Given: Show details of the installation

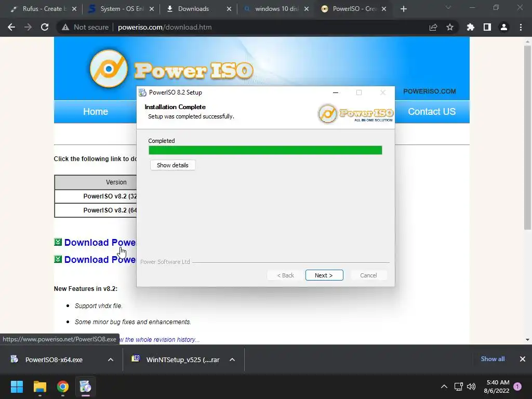Looking at the screenshot, I should coord(172,165).
